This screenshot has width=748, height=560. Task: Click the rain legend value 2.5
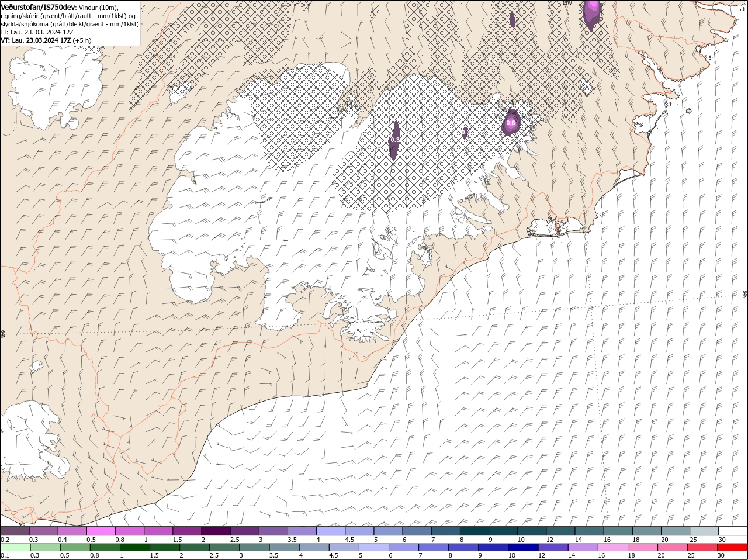click(214, 556)
